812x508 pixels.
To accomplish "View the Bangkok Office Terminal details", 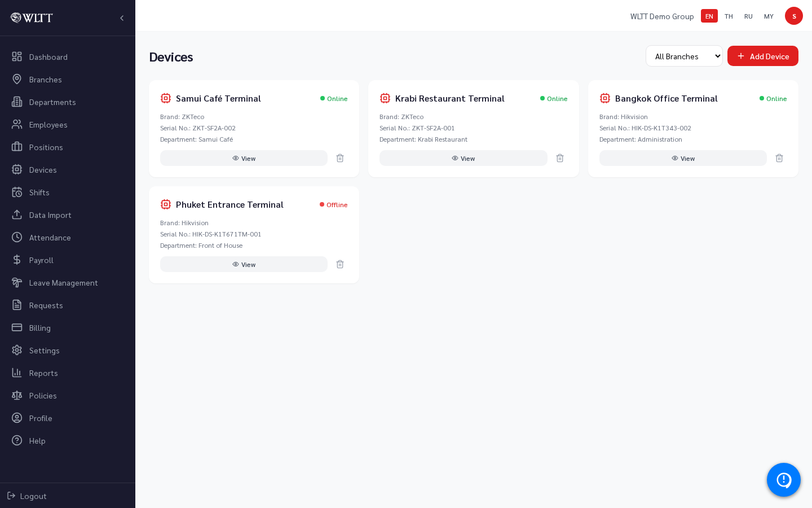I will pos(683,158).
